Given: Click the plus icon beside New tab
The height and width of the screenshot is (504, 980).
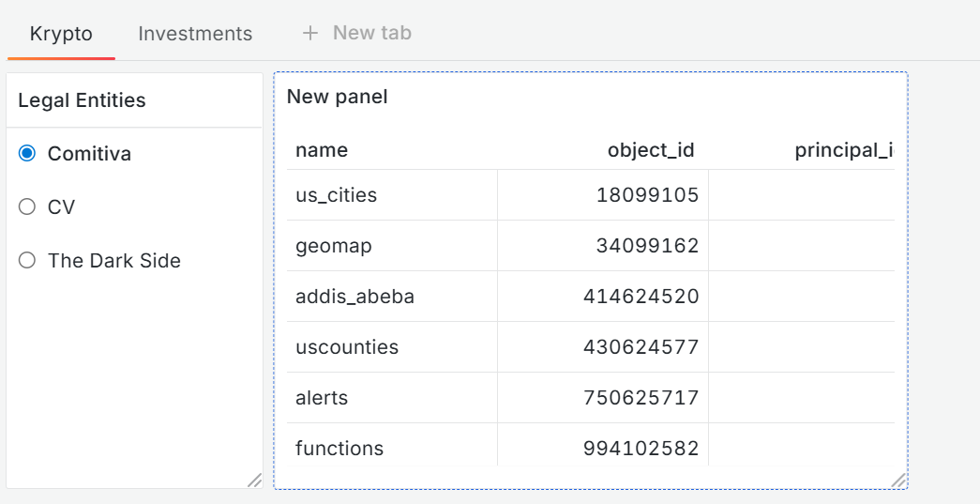Looking at the screenshot, I should 310,33.
